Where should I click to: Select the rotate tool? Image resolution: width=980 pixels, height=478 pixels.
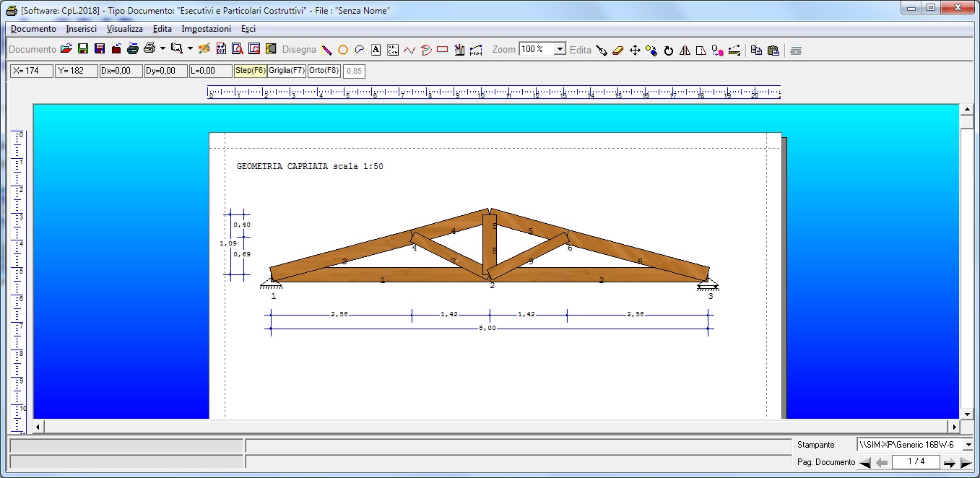pyautogui.click(x=668, y=51)
